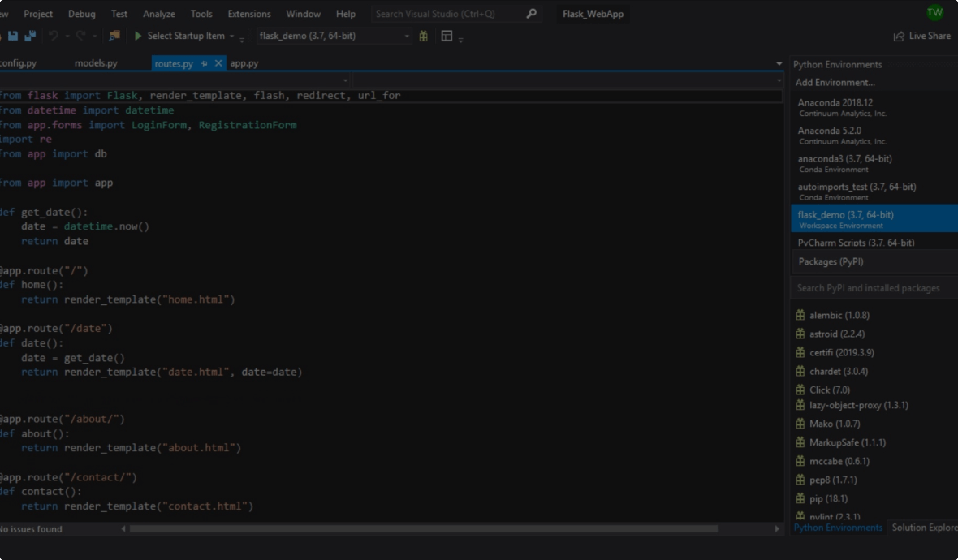The height and width of the screenshot is (560, 958).
Task: Click Add Environment... link
Action: tap(835, 82)
